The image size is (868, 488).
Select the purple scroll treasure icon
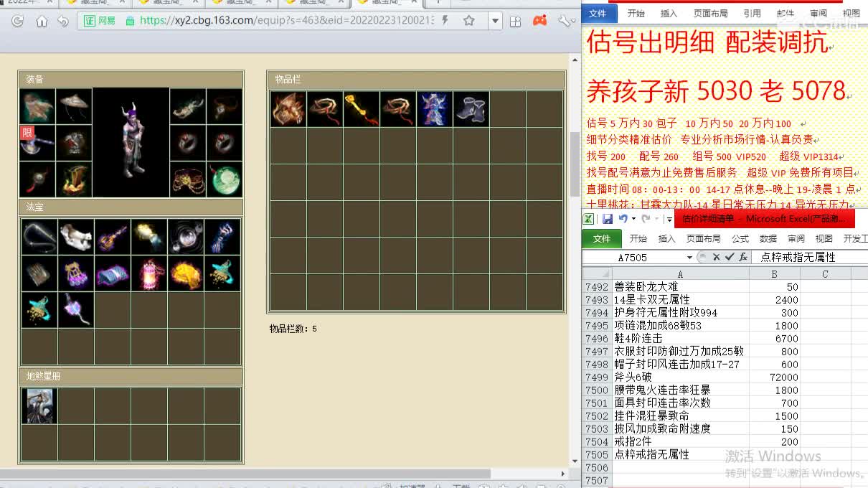tap(113, 273)
